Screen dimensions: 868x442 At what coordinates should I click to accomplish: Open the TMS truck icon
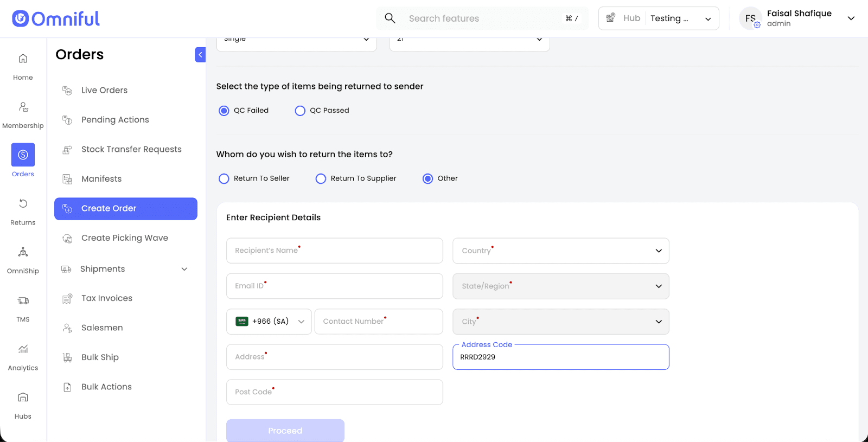23,300
